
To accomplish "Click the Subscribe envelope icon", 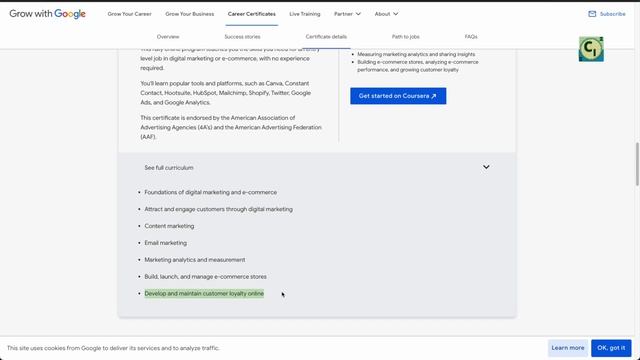I will (592, 14).
